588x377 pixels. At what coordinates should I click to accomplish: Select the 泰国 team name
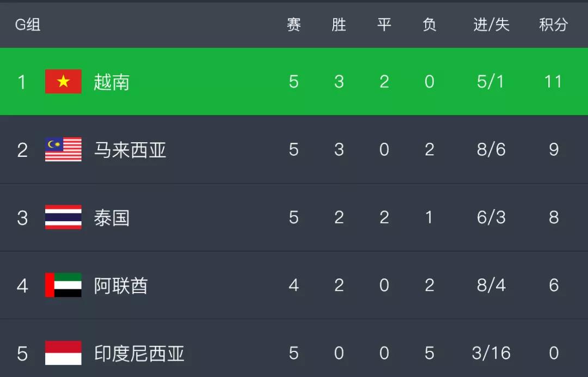coord(112,218)
